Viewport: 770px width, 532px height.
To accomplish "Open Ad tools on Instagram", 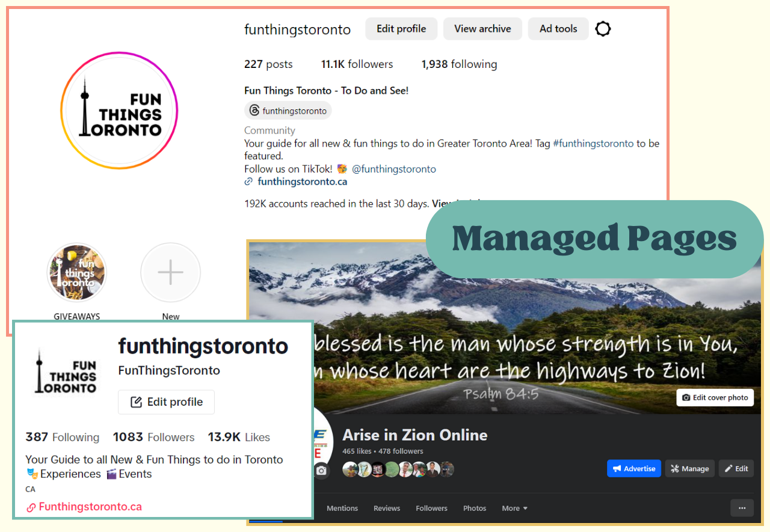I will click(x=558, y=29).
